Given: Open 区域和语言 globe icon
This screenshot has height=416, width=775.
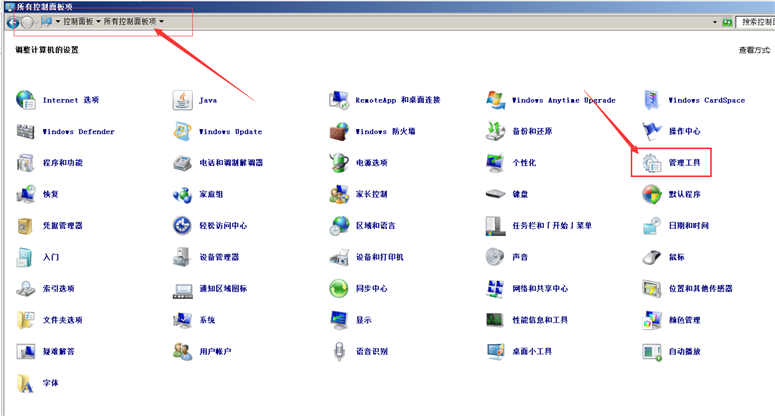Looking at the screenshot, I should pos(339,225).
